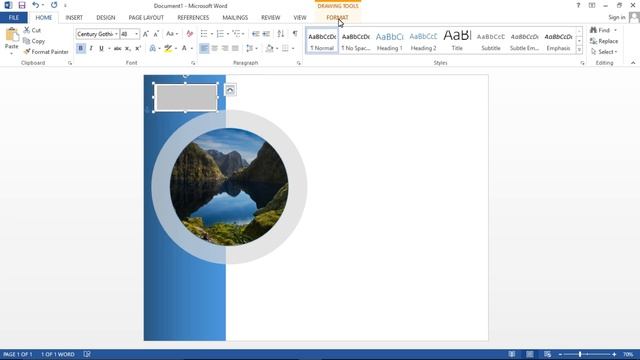Screen dimensions: 640x360
Task: Toggle bold formatting
Action: (80, 49)
